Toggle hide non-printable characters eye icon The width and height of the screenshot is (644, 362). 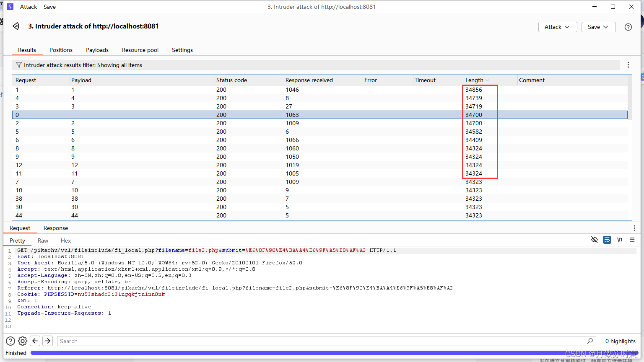[x=594, y=240]
